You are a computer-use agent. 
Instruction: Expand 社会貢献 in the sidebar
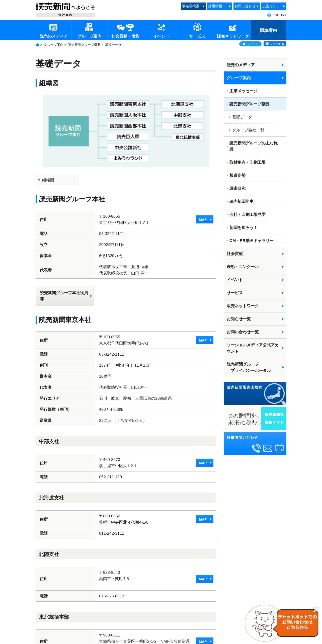255,254
